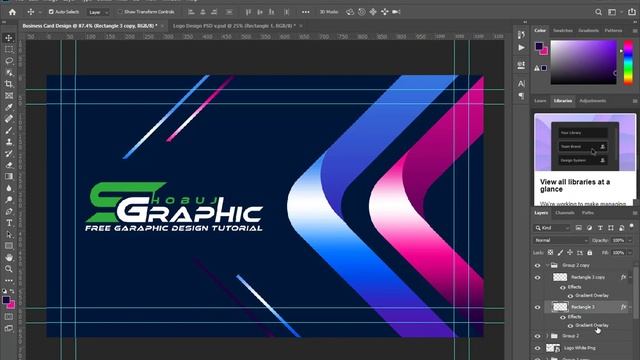Expand the Group 2 folder
This screenshot has width=640, height=360.
pos(547,336)
